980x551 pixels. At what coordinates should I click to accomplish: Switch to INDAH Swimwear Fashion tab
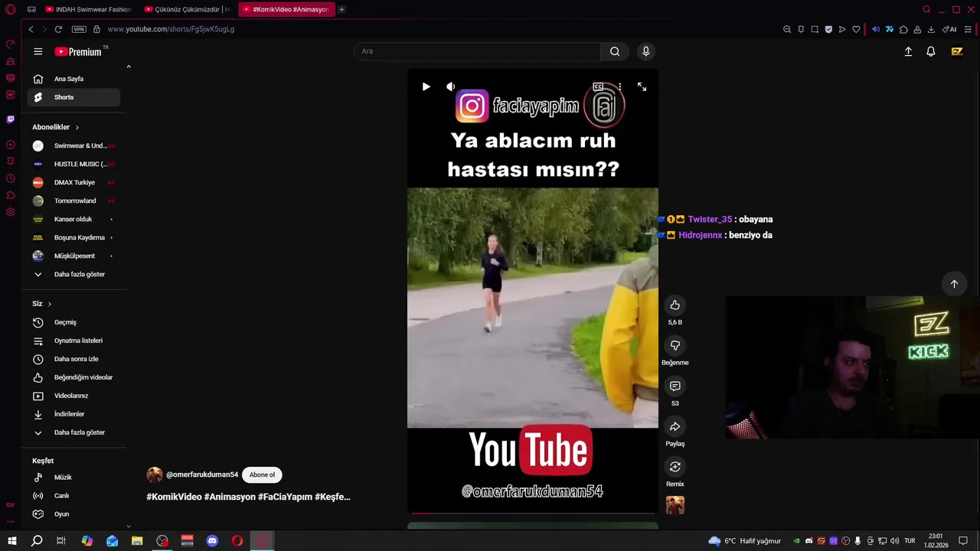tap(89, 9)
